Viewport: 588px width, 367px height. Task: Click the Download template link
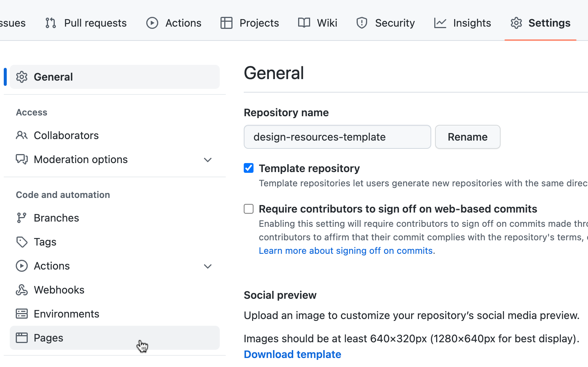click(x=292, y=354)
